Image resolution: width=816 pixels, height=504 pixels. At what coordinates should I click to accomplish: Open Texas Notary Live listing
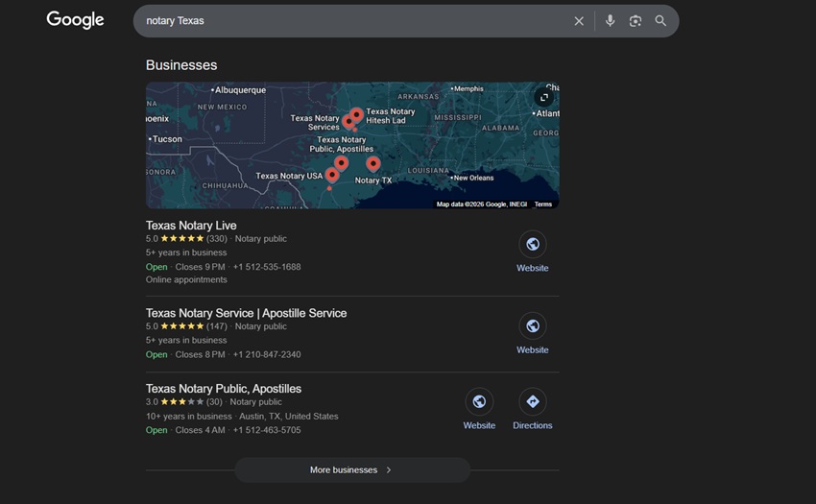coord(191,226)
